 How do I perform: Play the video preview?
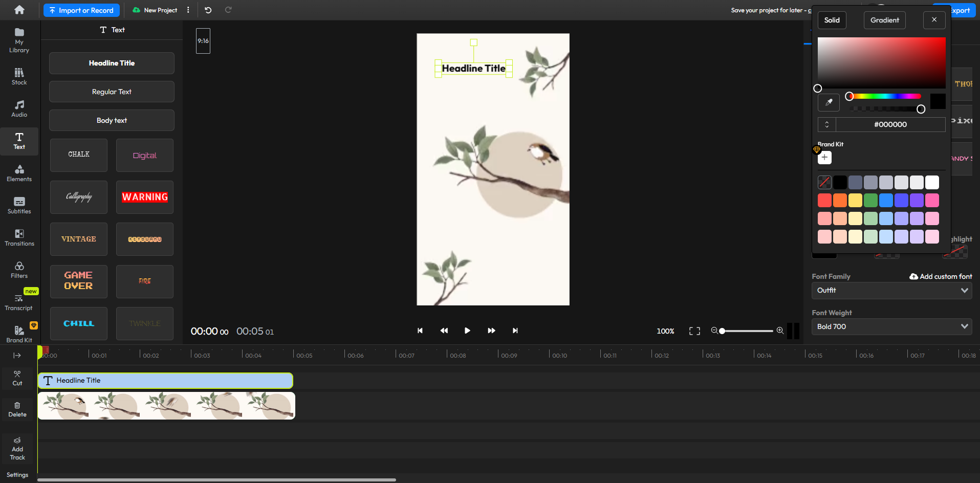pyautogui.click(x=467, y=331)
